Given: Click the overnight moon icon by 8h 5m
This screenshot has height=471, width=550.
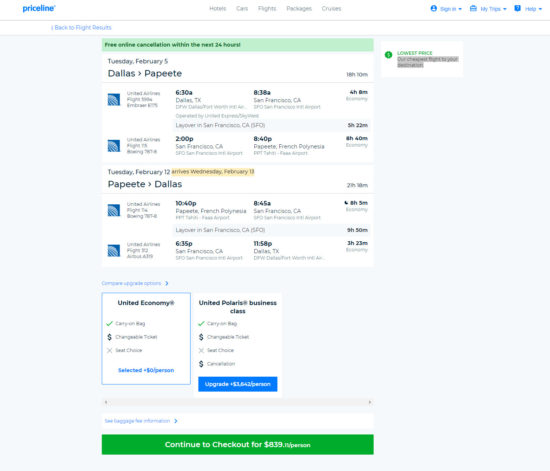Looking at the screenshot, I should pyautogui.click(x=346, y=203).
